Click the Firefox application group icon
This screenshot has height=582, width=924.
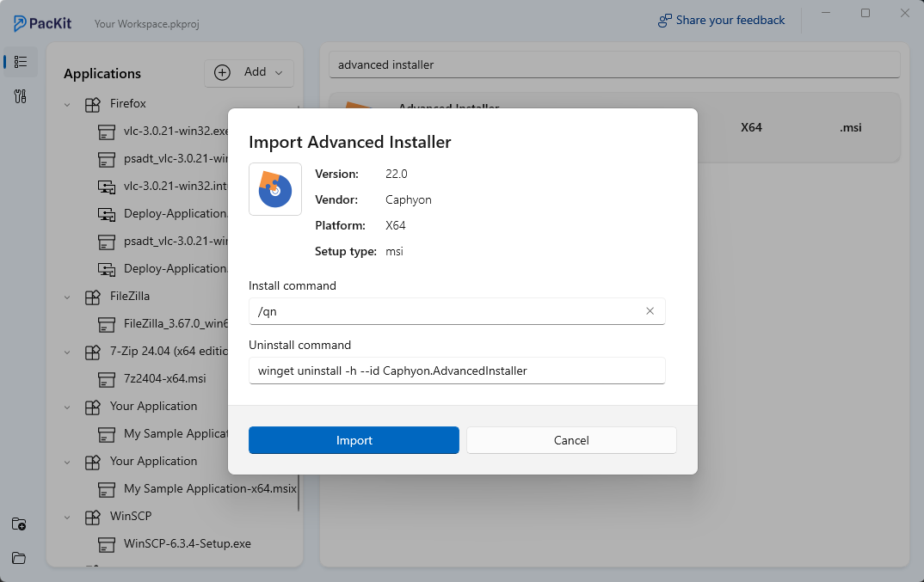point(93,104)
